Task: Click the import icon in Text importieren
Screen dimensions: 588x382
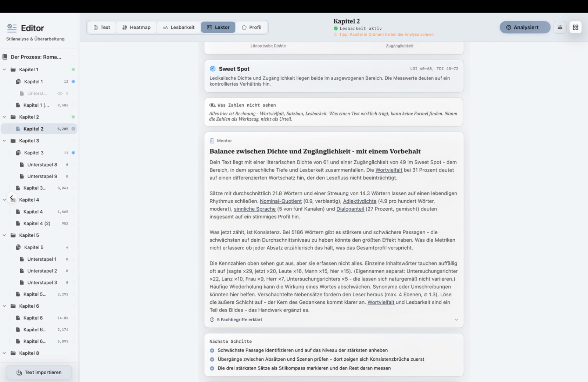Action: [19, 373]
